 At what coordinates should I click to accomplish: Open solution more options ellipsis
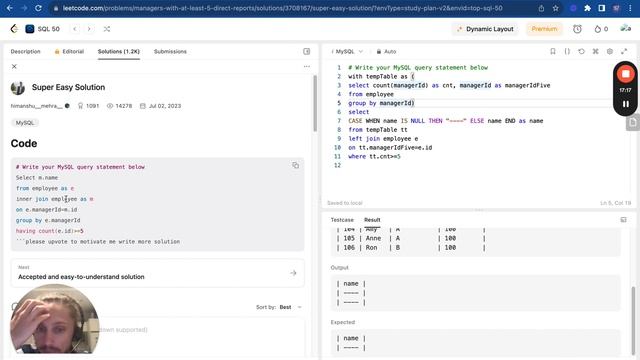[x=307, y=66]
